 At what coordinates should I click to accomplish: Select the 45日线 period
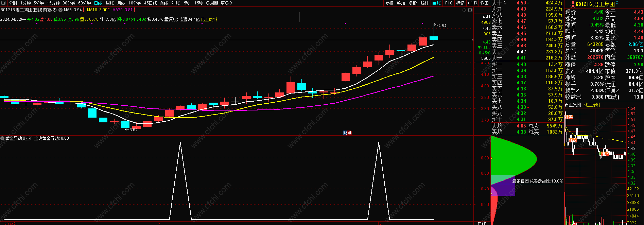coord(151,3)
